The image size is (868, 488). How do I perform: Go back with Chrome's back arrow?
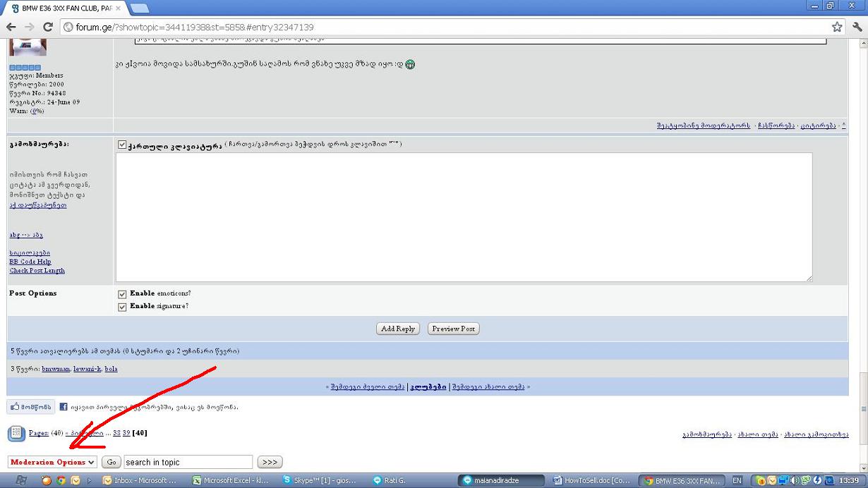[x=11, y=27]
